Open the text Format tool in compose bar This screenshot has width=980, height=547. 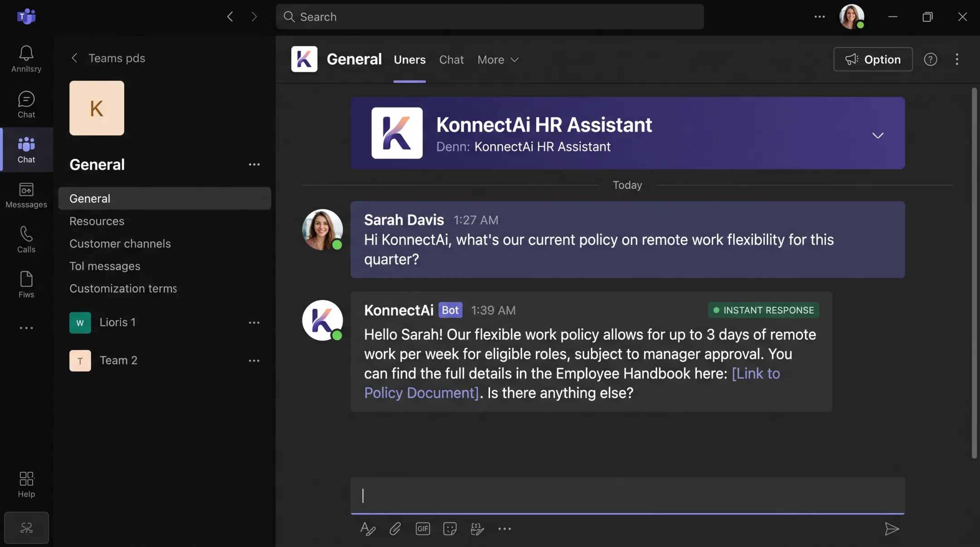(x=367, y=529)
